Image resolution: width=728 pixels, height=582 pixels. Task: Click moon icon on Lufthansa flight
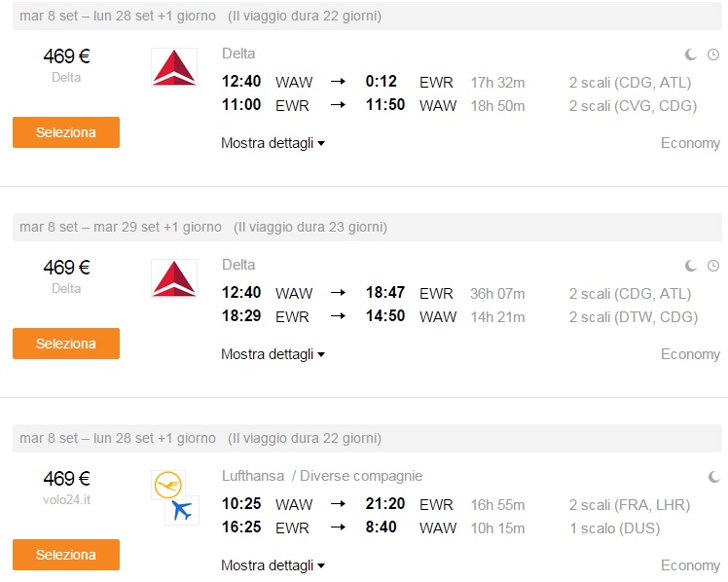point(714,477)
